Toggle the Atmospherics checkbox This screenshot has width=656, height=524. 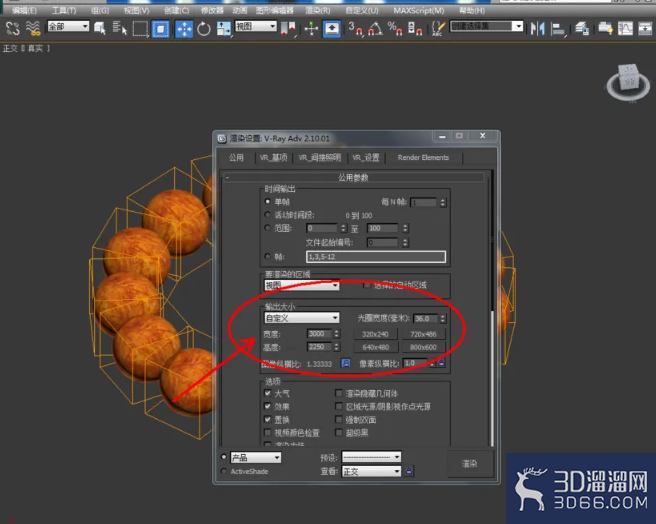click(x=268, y=393)
